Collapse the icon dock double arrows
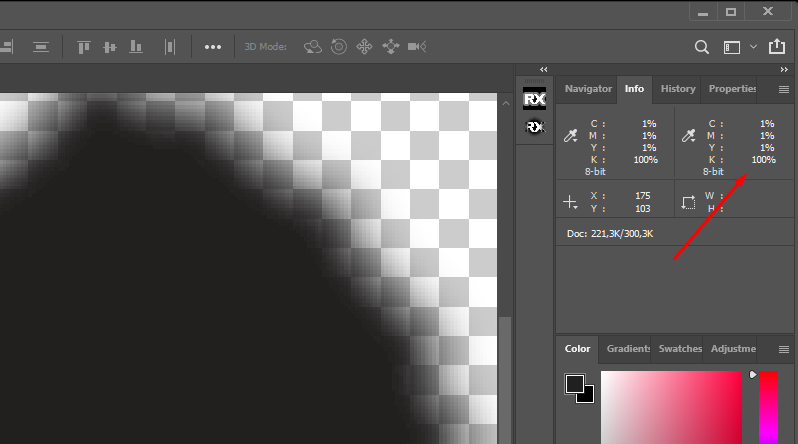798x444 pixels. pos(544,69)
